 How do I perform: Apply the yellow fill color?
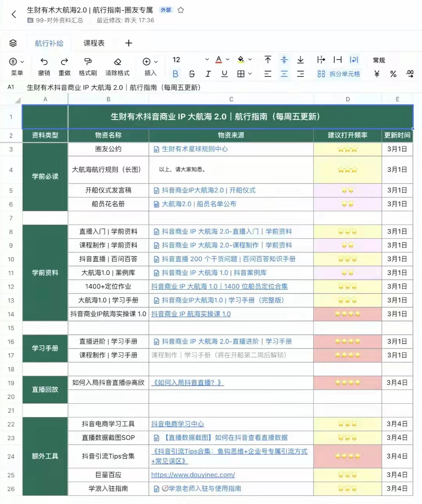point(241,60)
